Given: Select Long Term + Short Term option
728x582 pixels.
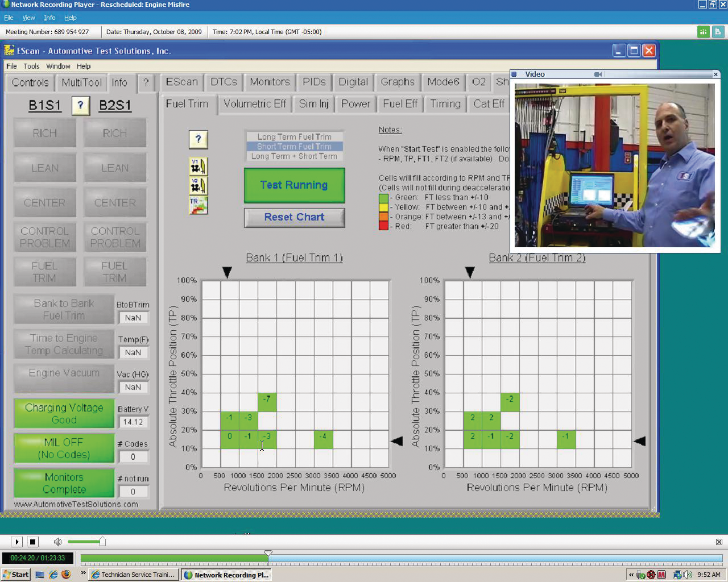Looking at the screenshot, I should (x=294, y=156).
